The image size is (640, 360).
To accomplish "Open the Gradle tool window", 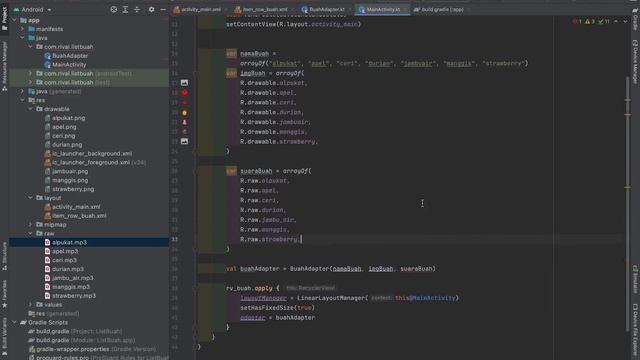I will tap(636, 20).
